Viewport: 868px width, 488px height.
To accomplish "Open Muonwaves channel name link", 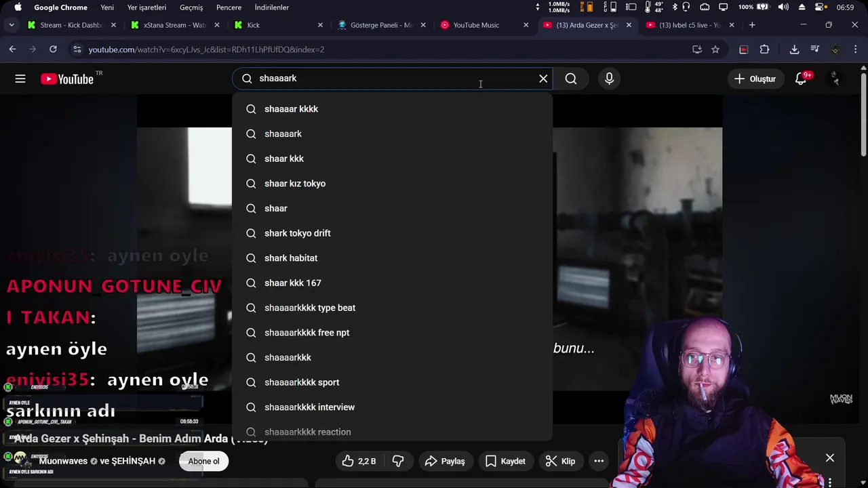I will click(63, 461).
